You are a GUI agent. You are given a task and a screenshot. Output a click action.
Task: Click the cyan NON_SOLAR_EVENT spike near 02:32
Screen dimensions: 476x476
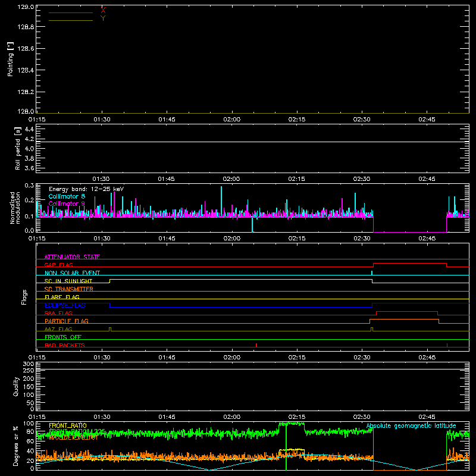tap(372, 273)
